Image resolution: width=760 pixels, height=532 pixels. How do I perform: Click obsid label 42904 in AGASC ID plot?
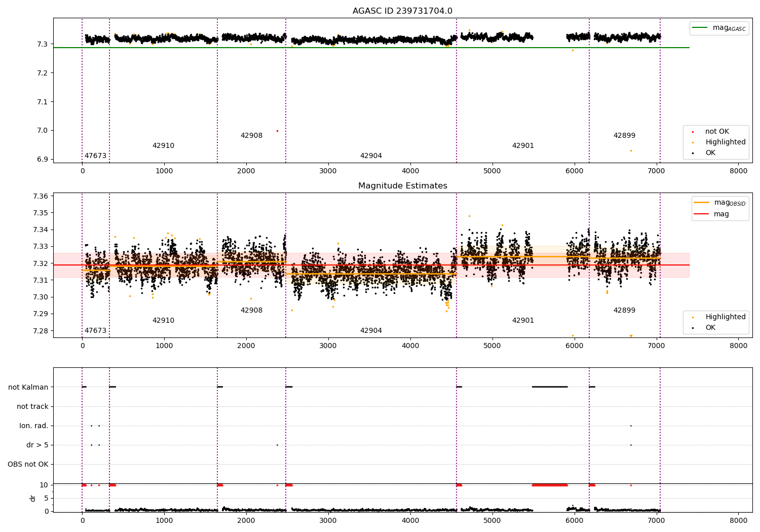click(x=371, y=156)
